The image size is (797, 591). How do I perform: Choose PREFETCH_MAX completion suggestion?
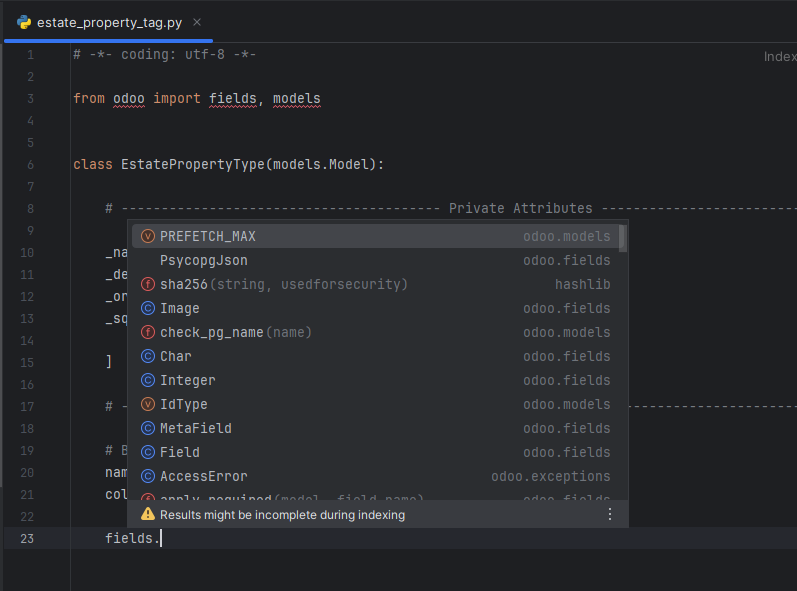tap(376, 236)
